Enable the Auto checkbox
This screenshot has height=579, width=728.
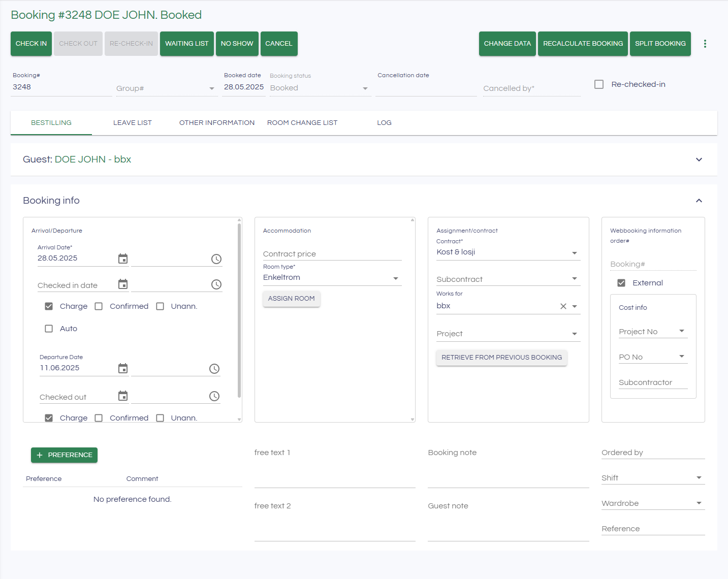click(49, 329)
